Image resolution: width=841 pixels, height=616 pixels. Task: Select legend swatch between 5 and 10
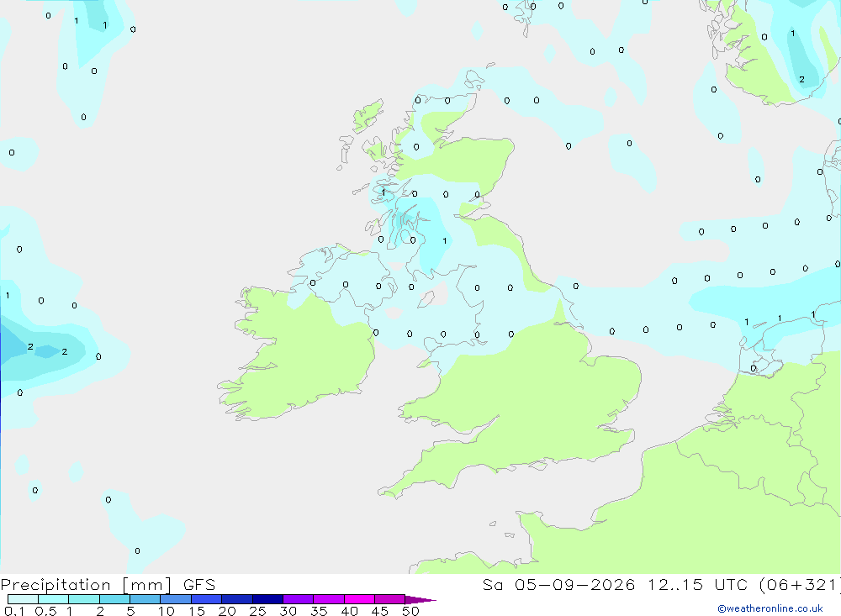tap(145, 599)
